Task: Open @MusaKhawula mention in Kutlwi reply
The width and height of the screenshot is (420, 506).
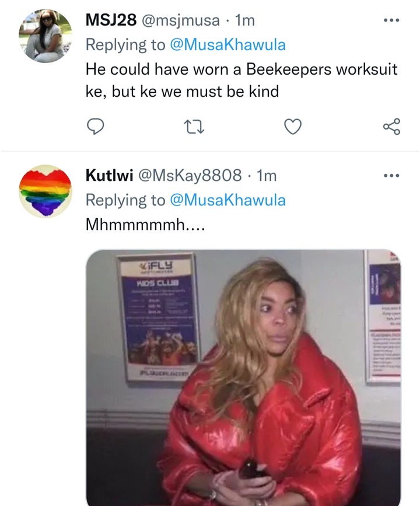Action: click(x=228, y=200)
